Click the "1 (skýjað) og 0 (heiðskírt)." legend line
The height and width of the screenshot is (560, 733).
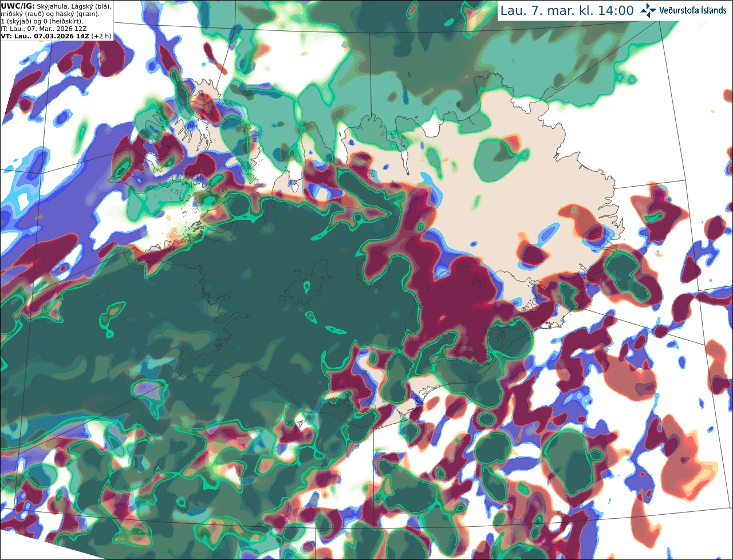[x=42, y=21]
